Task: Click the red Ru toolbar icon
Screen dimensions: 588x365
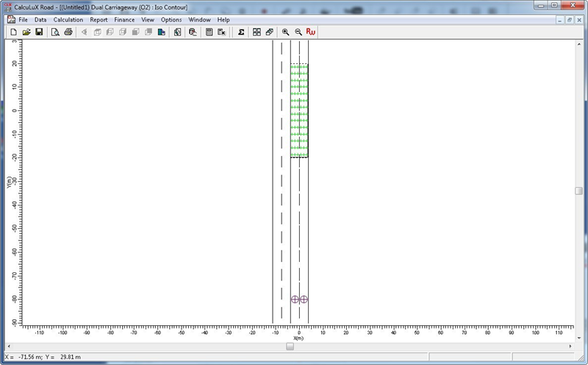Action: tap(311, 32)
